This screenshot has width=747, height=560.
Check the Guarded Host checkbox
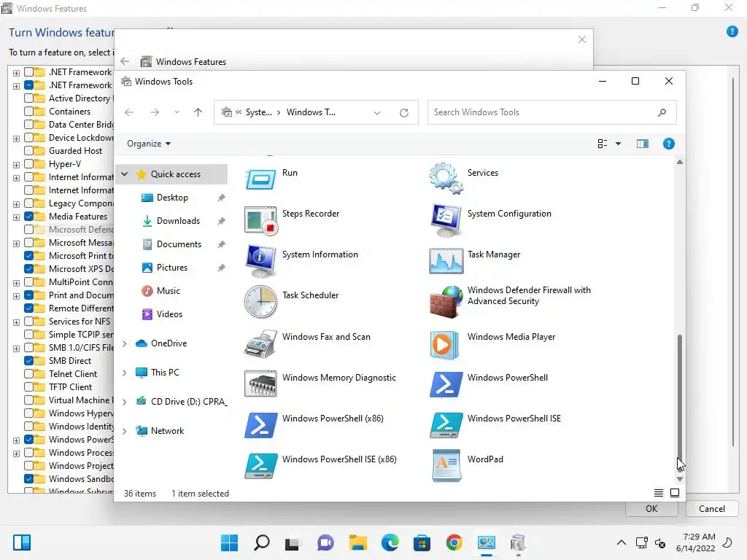[x=28, y=151]
